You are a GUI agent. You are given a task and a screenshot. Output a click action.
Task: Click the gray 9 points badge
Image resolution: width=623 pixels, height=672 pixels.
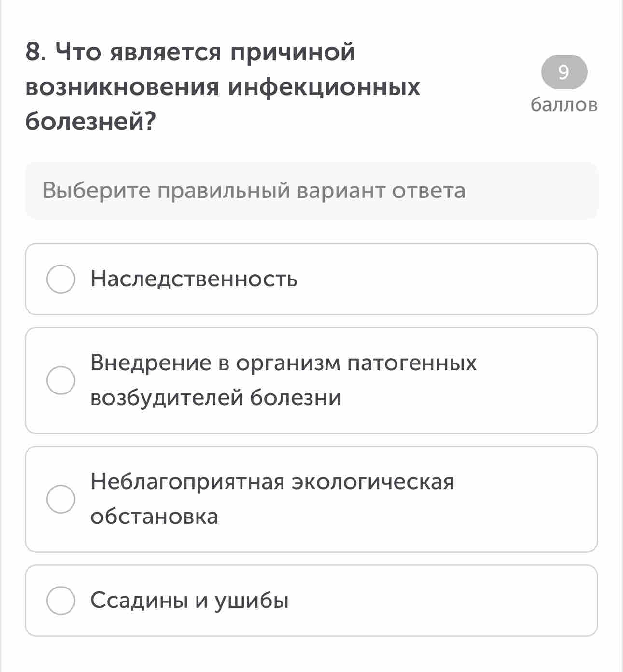click(564, 72)
